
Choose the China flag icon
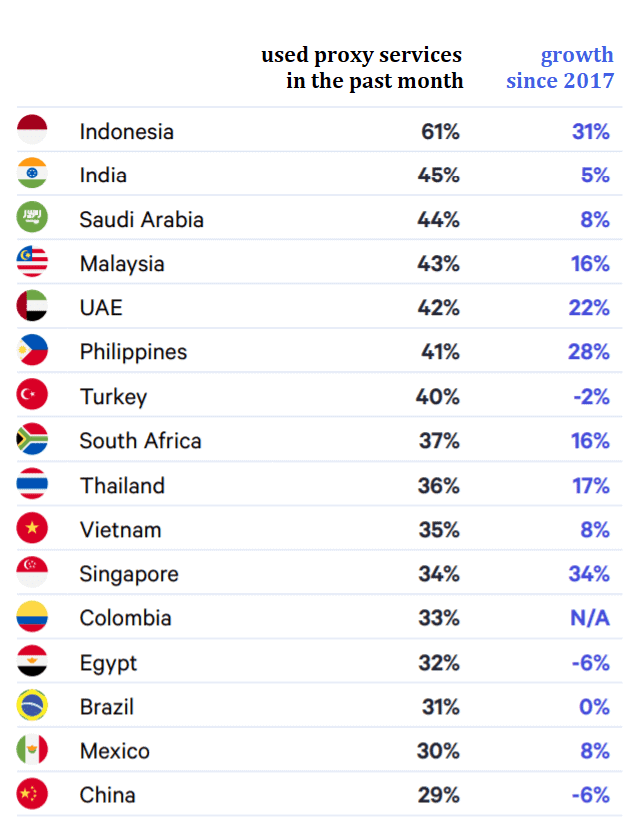32,794
